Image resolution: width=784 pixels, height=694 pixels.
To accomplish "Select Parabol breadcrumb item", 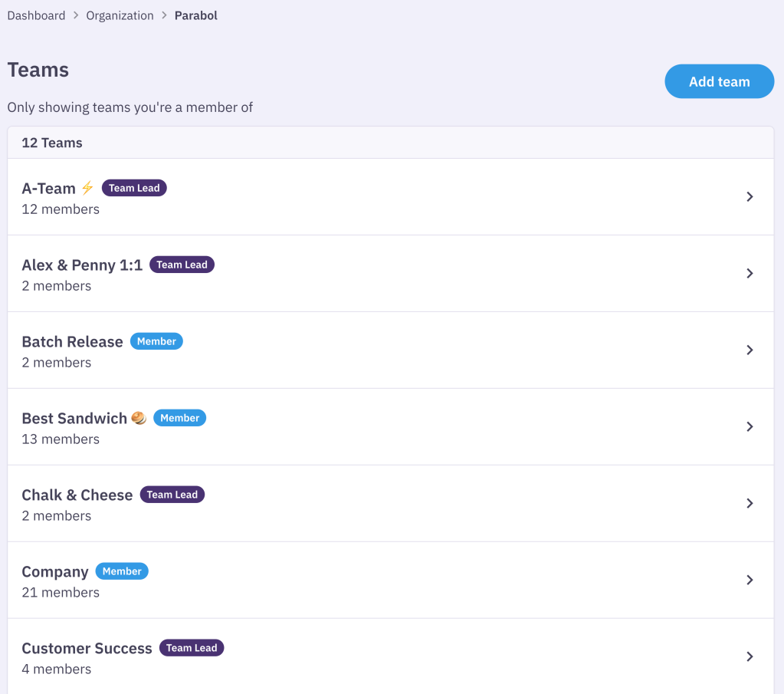I will [x=196, y=15].
